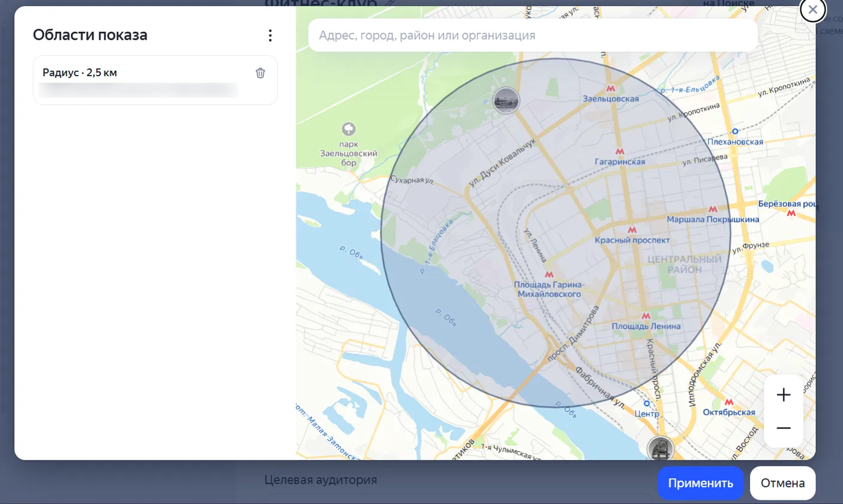Apply the selected display area
Screen dimensions: 843x504
pos(700,483)
